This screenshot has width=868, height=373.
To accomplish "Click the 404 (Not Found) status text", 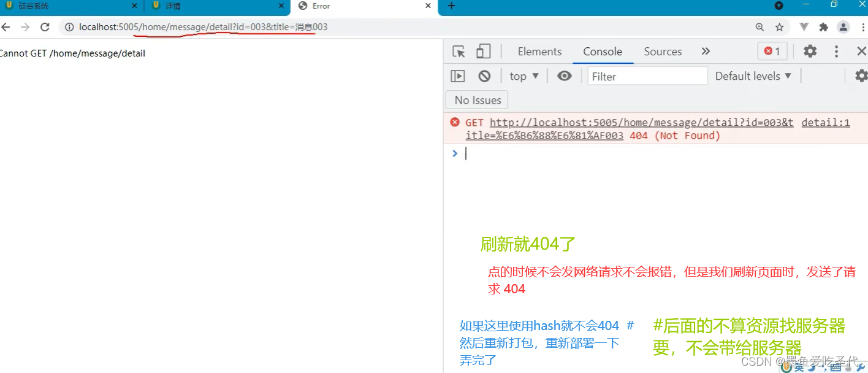I will click(x=675, y=136).
